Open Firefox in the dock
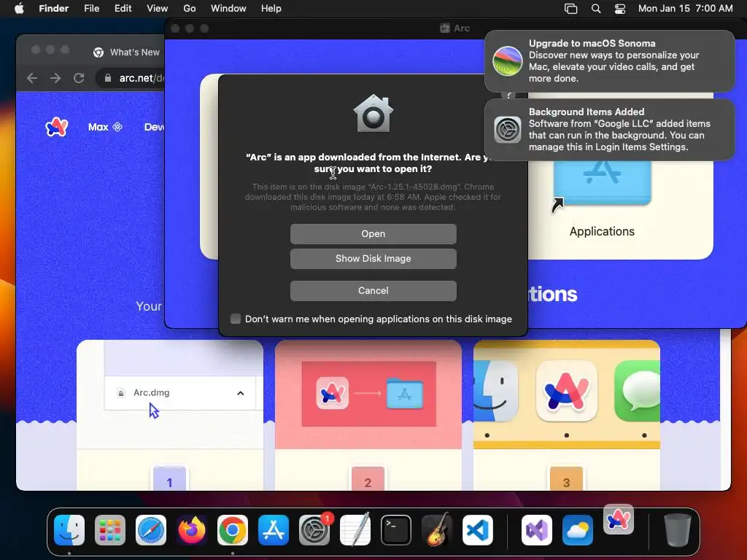Screen dimensions: 747x560 [192, 530]
